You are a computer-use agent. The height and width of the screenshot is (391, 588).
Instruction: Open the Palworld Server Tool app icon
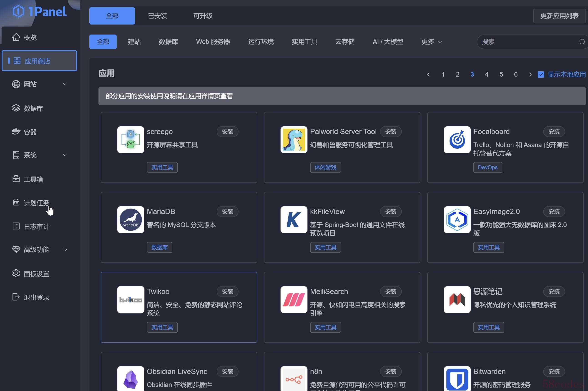pyautogui.click(x=294, y=140)
